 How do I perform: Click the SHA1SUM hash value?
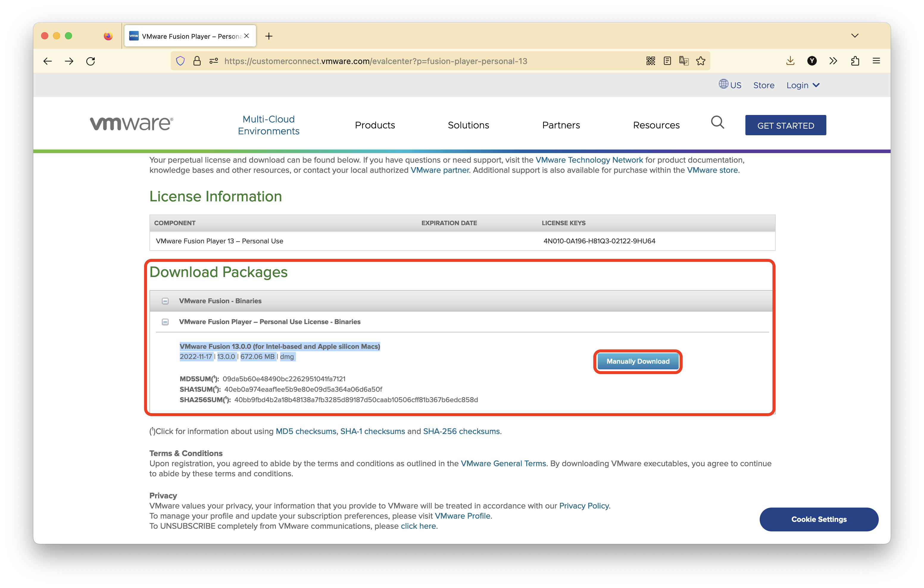coord(303,389)
